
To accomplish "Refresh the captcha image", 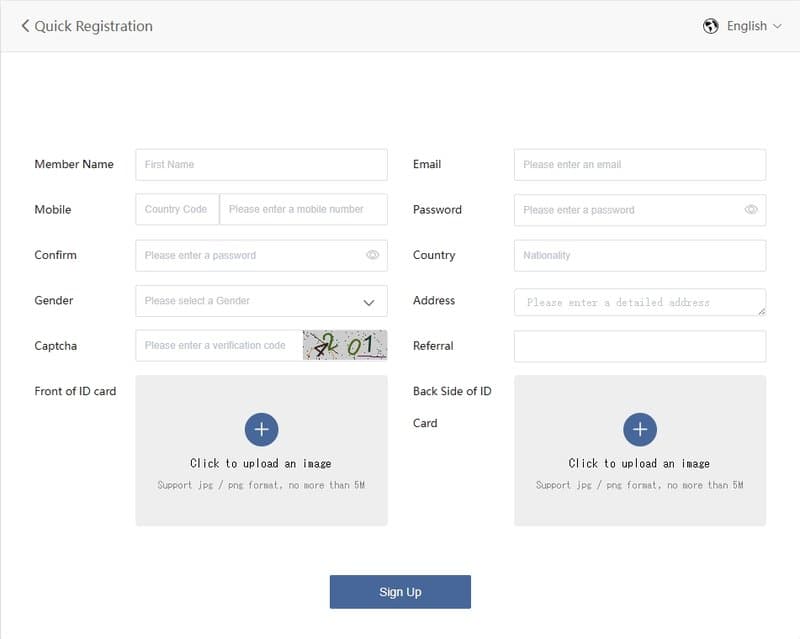I will pos(345,346).
